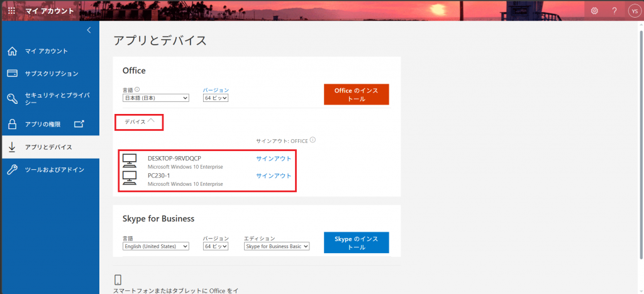
Task: Click the info icon beside サインアウト: OFFICE
Action: pos(313,140)
